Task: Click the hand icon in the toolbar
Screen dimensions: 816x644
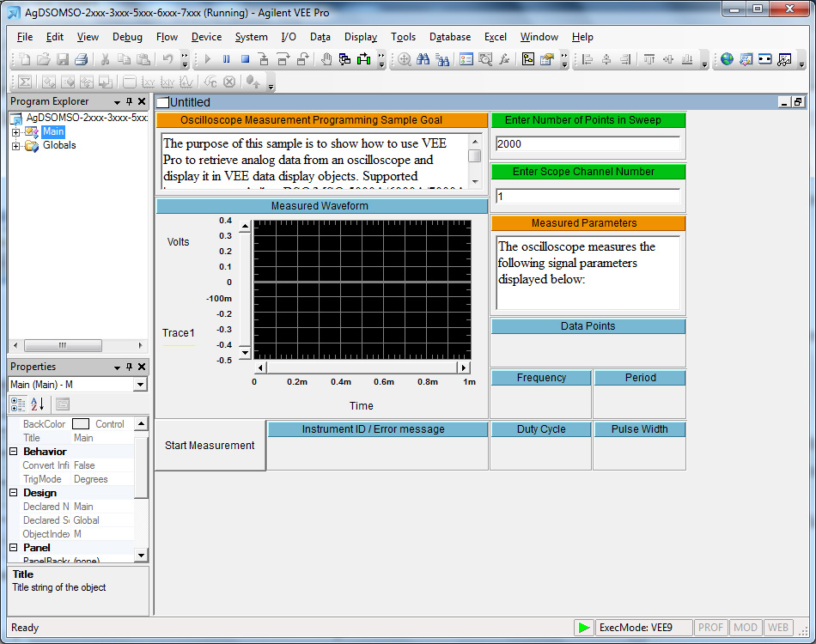Action: pyautogui.click(x=326, y=59)
